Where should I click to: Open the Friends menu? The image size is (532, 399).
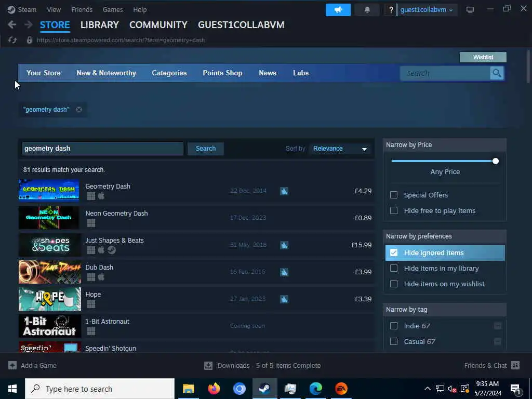click(x=82, y=9)
